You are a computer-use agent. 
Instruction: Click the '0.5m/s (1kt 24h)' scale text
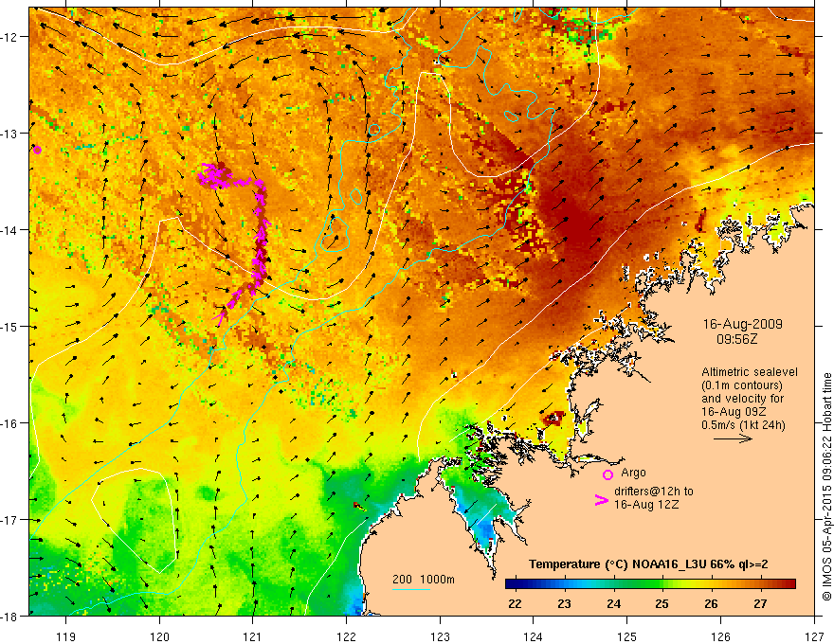[743, 425]
